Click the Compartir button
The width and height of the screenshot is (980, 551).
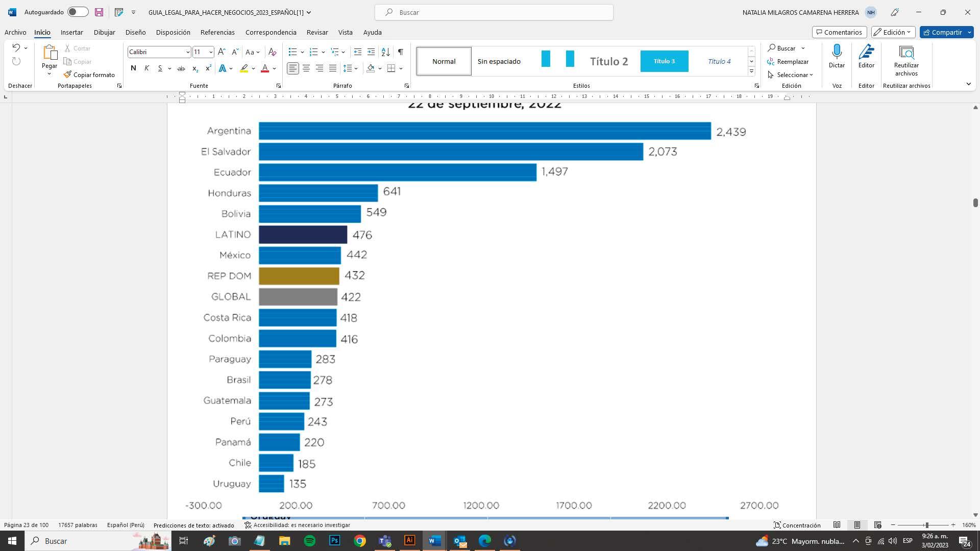coord(942,32)
